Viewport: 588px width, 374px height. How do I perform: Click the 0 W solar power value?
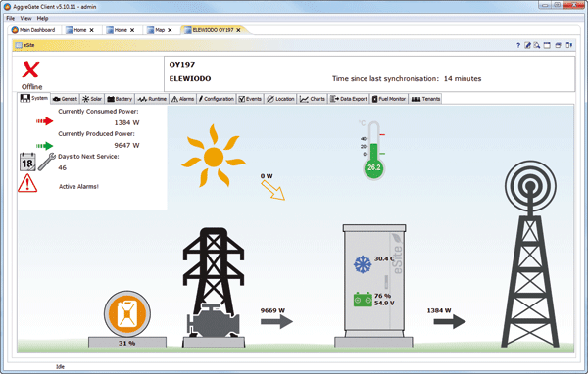coord(267,176)
